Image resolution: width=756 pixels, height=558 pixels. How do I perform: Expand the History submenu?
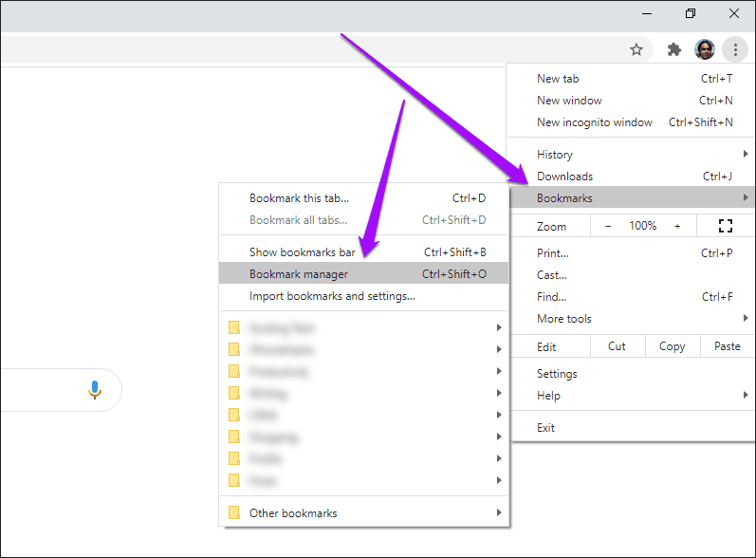tap(632, 155)
